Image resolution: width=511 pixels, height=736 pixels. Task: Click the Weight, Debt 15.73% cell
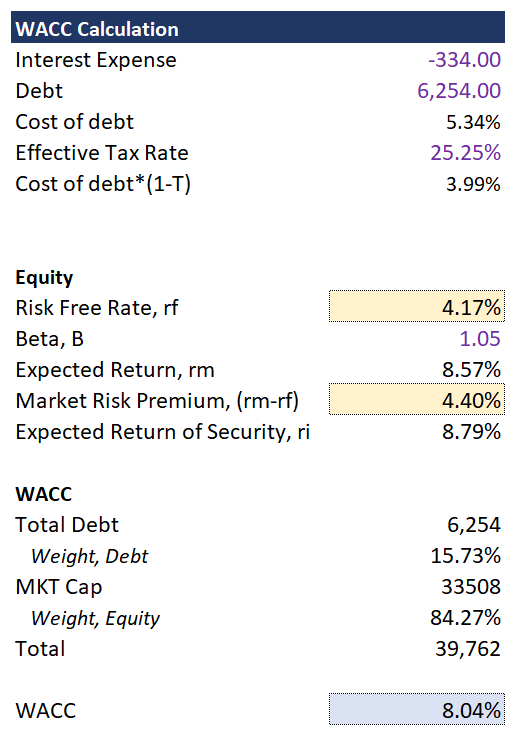[x=465, y=556]
